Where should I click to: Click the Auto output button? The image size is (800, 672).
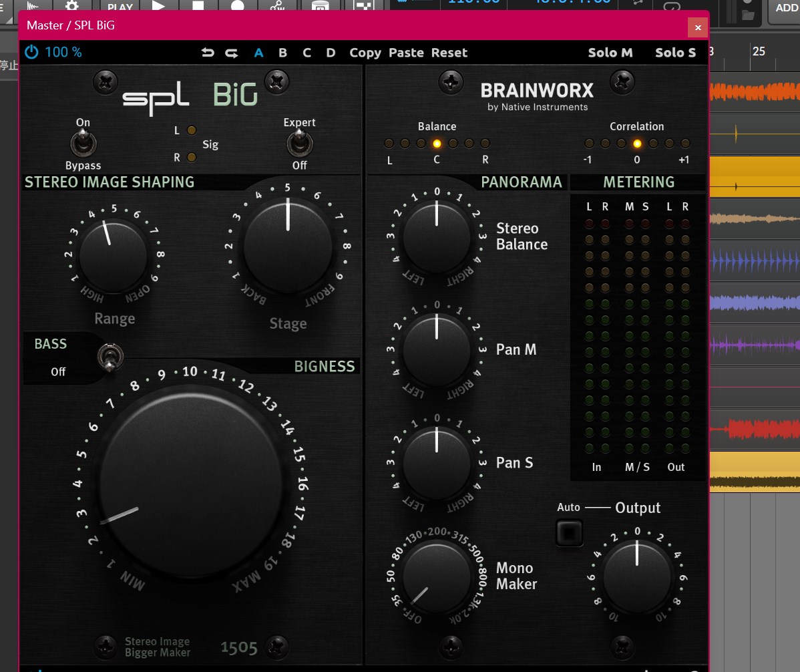pos(569,532)
